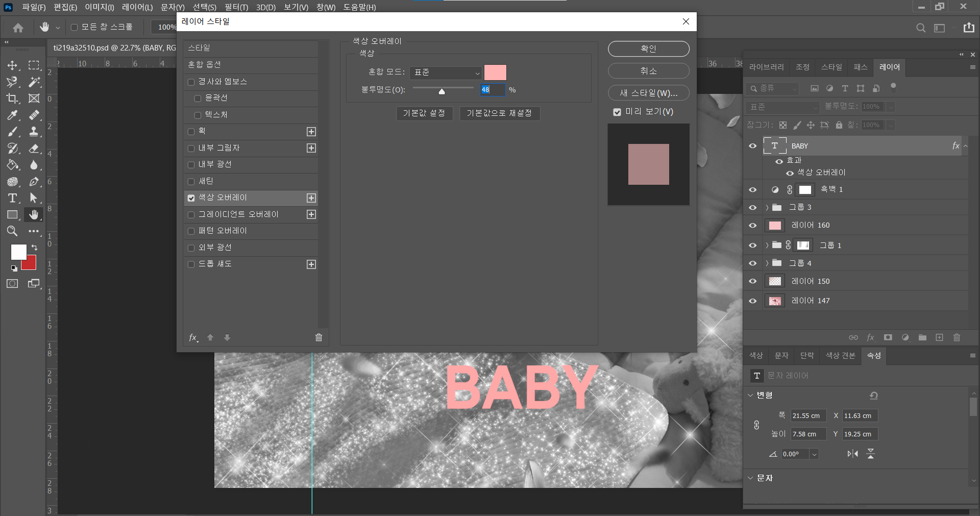This screenshot has height=516, width=980.
Task: Select the Rectangular Marquee tool
Action: tap(34, 65)
